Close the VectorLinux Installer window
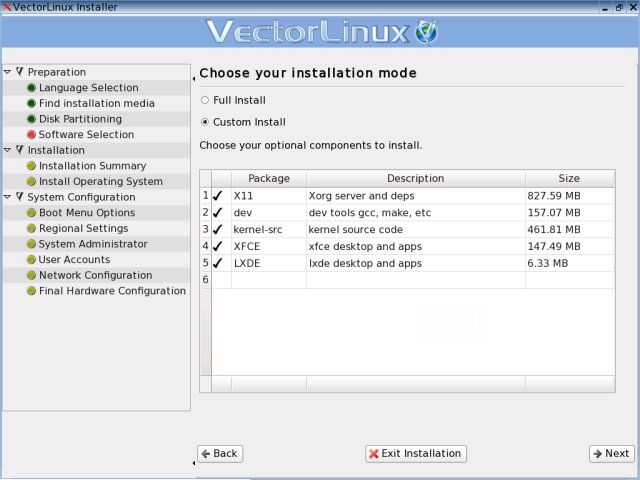This screenshot has width=640, height=480. click(x=633, y=7)
